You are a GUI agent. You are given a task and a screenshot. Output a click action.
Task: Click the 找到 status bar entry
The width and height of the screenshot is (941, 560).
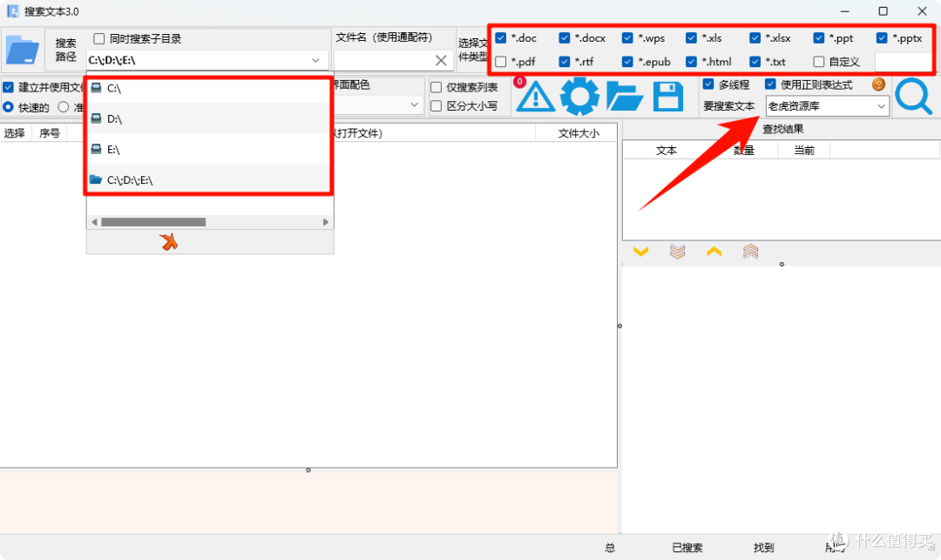[x=764, y=548]
